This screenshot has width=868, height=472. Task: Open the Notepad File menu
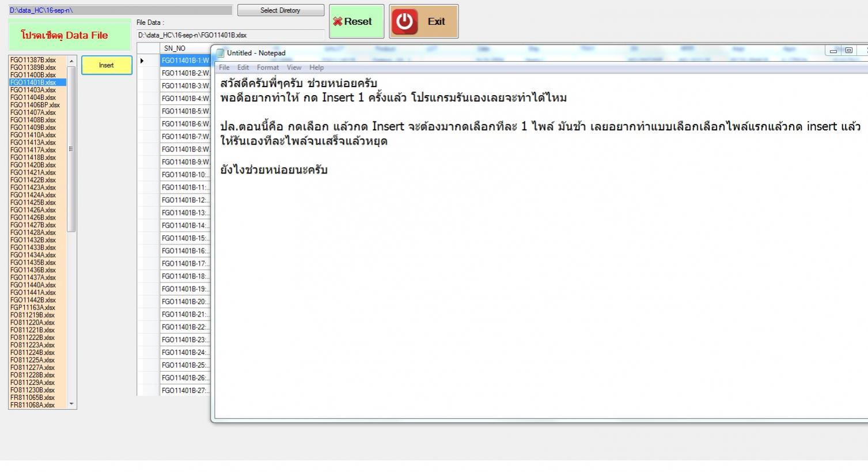tap(224, 67)
